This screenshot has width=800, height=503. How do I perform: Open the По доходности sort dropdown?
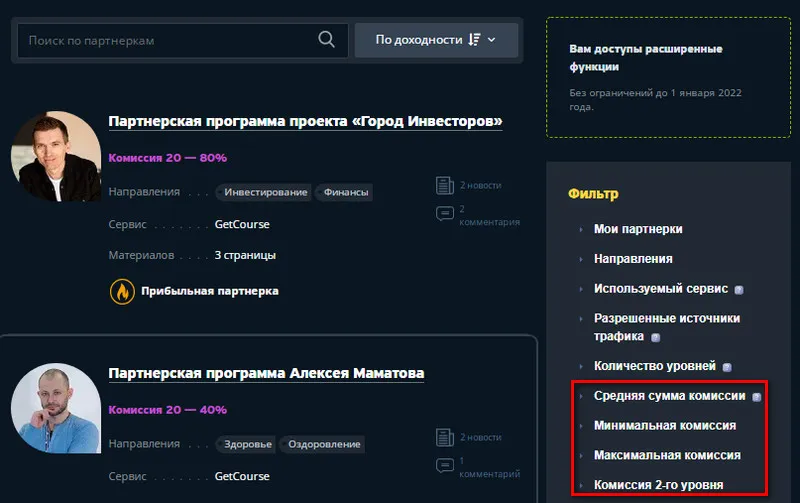(x=436, y=40)
